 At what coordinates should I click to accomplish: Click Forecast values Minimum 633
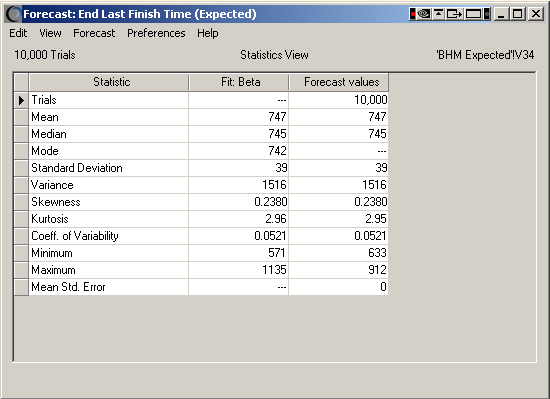tap(338, 253)
